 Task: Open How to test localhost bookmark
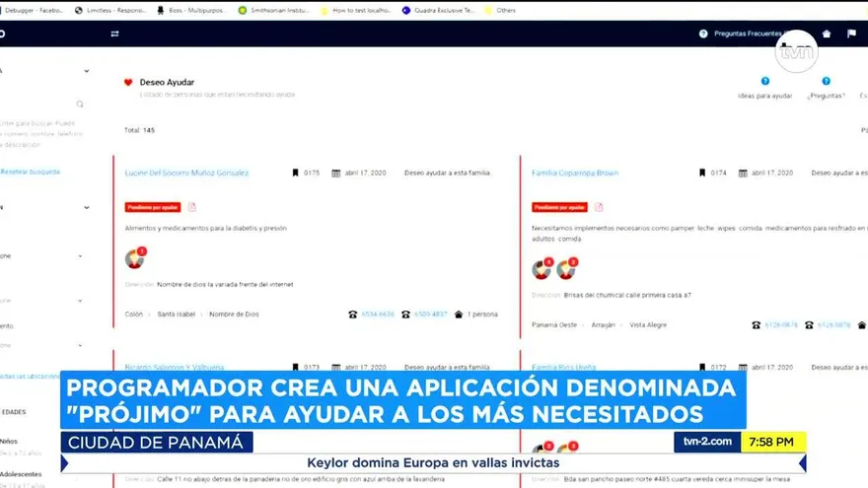[x=356, y=11]
